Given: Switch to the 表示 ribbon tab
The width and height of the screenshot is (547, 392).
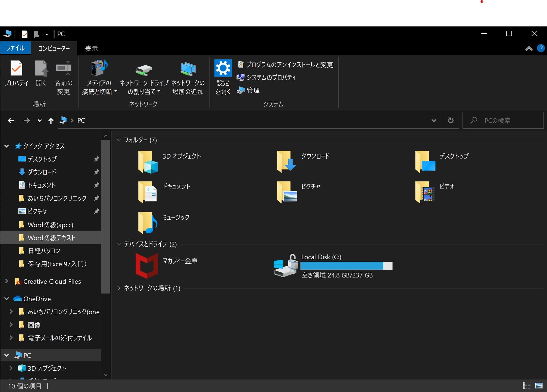Looking at the screenshot, I should pyautogui.click(x=91, y=49).
